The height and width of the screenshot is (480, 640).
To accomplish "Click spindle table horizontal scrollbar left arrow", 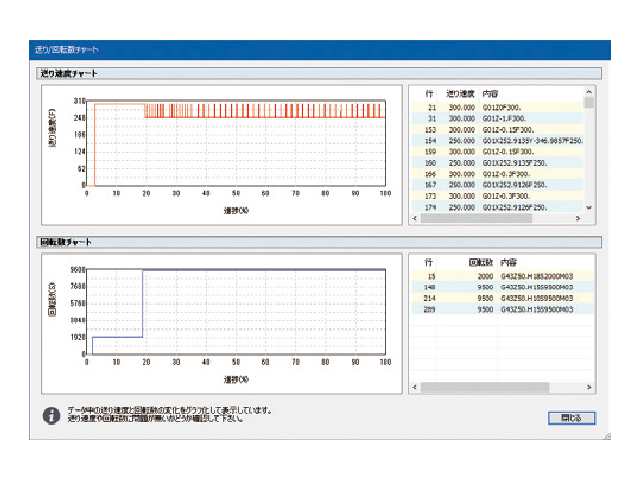I will pyautogui.click(x=415, y=387).
